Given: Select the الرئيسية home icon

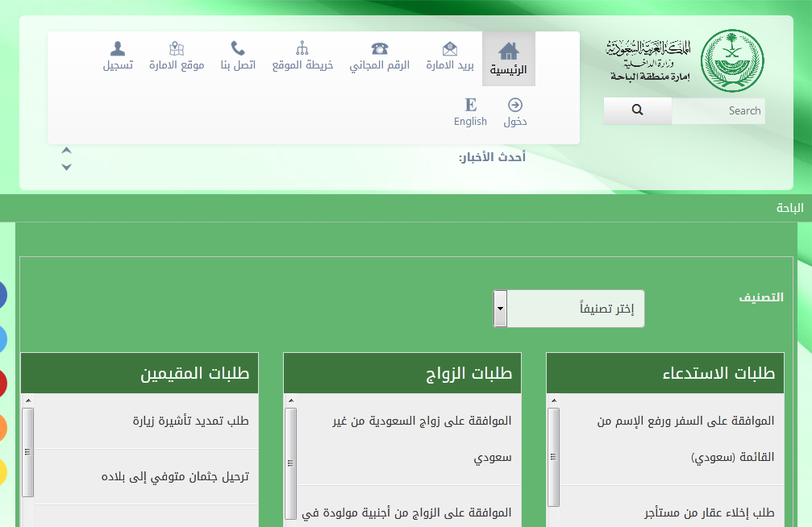Looking at the screenshot, I should click(507, 50).
